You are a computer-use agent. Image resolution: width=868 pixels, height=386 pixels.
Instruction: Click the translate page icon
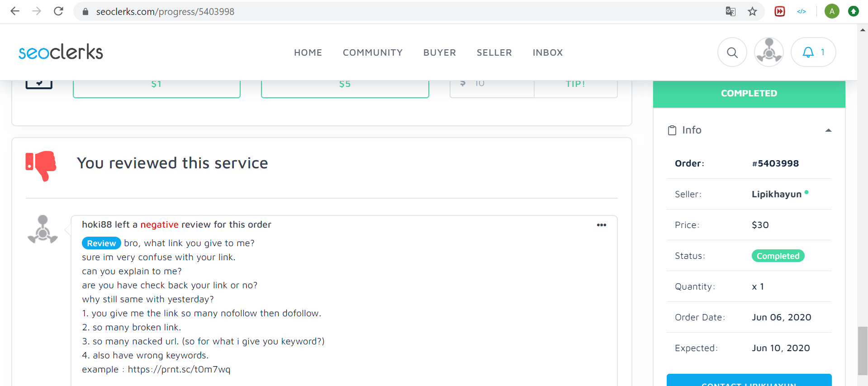(730, 12)
